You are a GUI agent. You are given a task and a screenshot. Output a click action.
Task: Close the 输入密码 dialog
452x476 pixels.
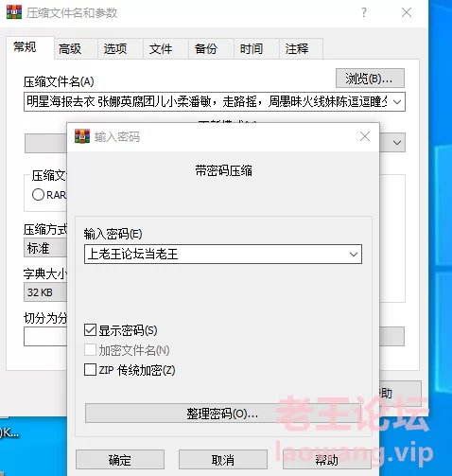(x=365, y=136)
